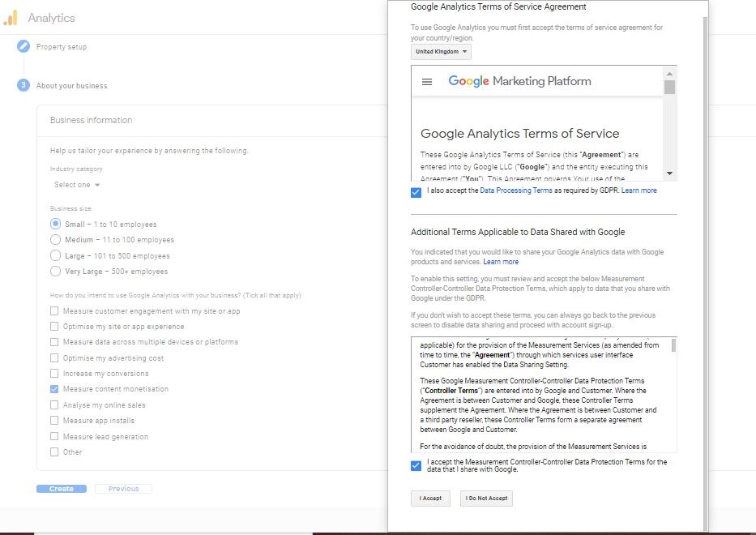Click the Google Marketing Platform logo

coord(519,81)
